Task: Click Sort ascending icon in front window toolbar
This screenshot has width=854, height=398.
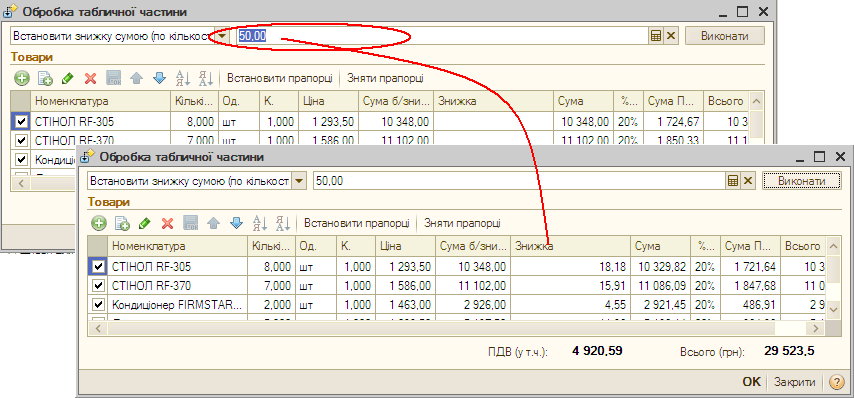Action: click(259, 223)
